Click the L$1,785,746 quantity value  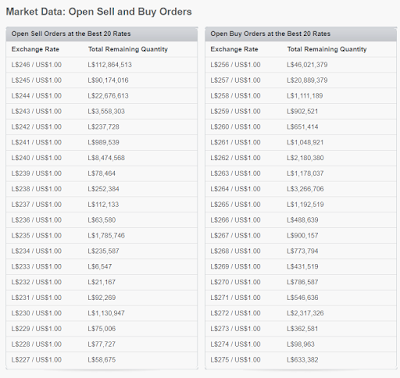tap(106, 235)
